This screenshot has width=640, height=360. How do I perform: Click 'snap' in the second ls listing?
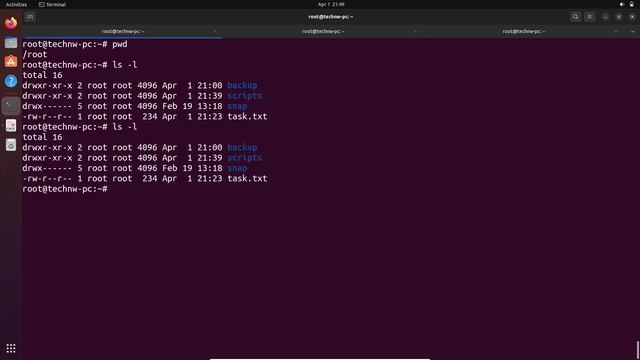point(237,168)
